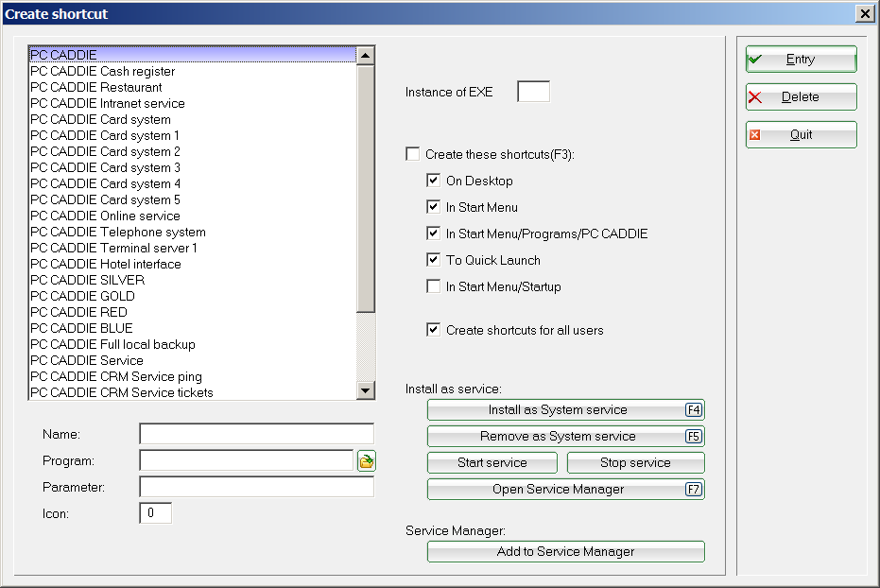Screen dimensions: 880x588
Task: Select PC CADDIE Full local backup
Action: point(193,344)
